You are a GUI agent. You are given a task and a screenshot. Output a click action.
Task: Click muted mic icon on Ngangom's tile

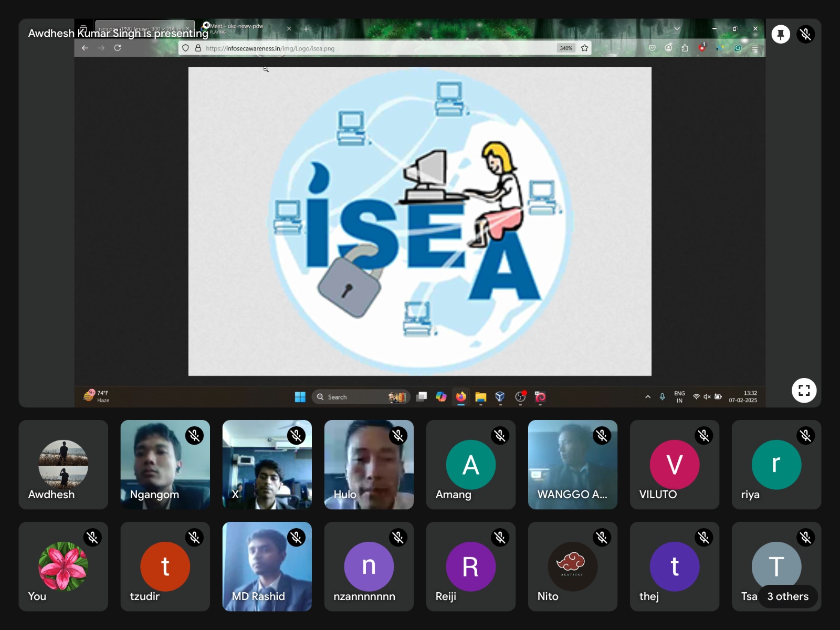[x=194, y=436]
